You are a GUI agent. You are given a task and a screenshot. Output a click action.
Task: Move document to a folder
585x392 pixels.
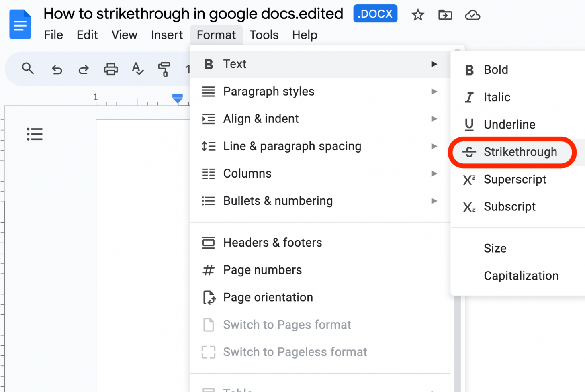click(445, 15)
